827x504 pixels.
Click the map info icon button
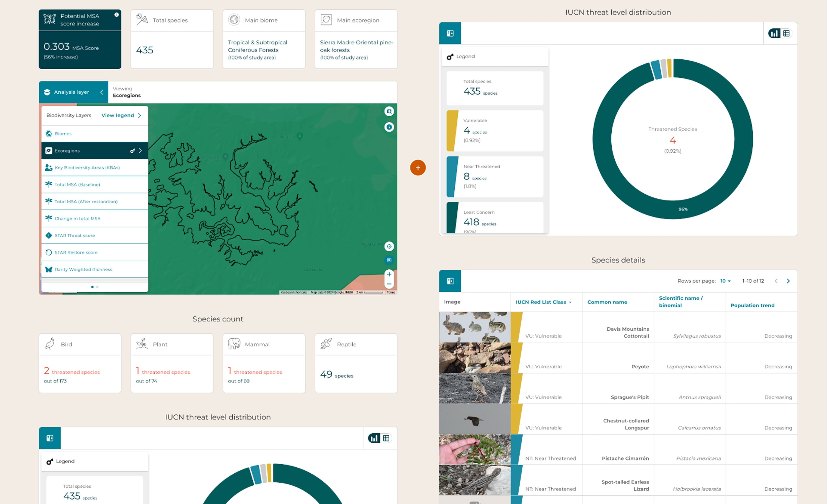tap(389, 127)
